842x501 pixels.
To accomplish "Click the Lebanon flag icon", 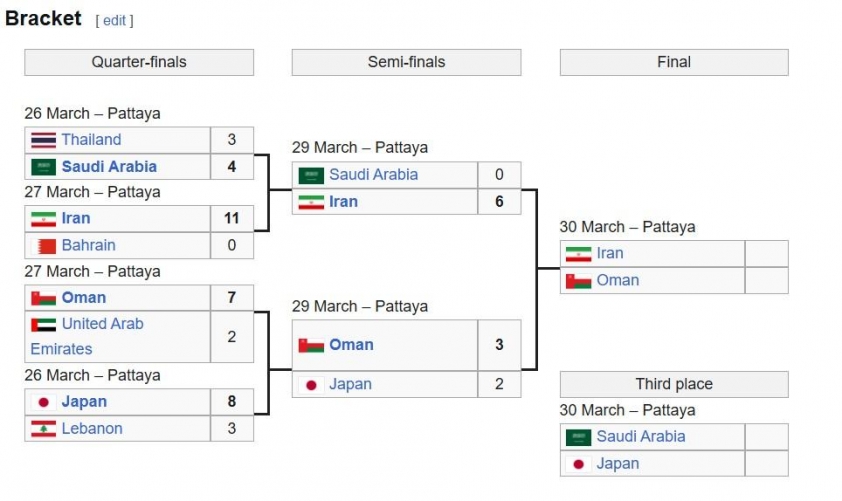I will pyautogui.click(x=43, y=429).
